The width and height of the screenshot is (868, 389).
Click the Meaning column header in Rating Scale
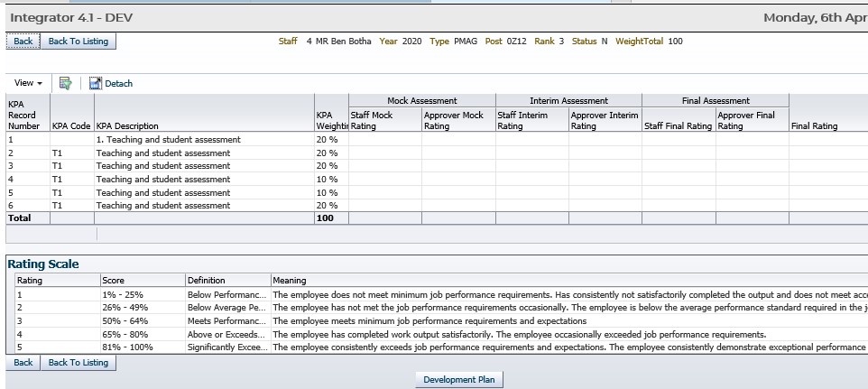click(290, 281)
